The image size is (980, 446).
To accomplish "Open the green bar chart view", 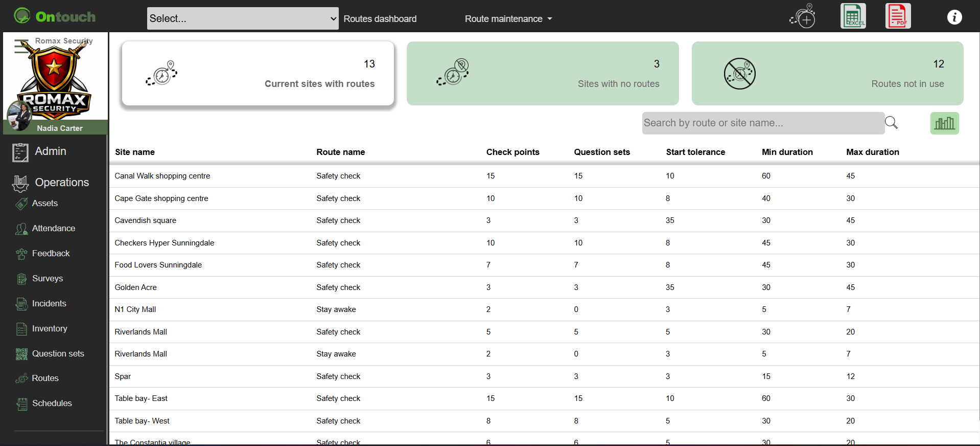I will [944, 123].
